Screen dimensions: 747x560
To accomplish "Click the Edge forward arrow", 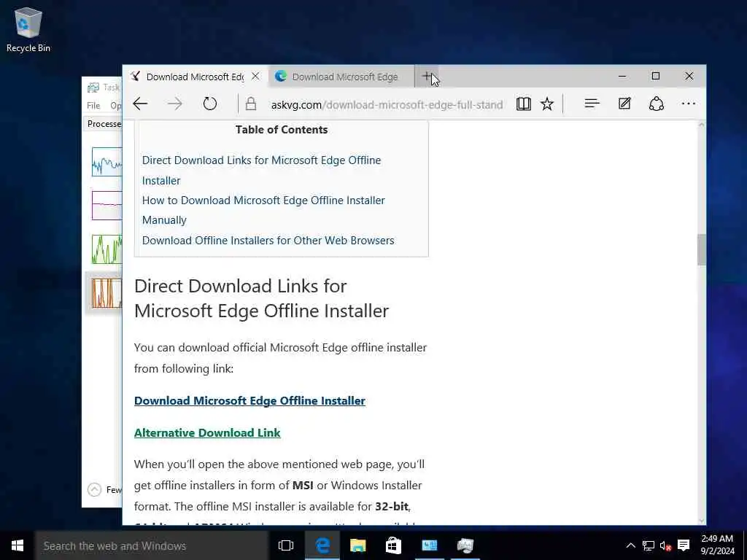I will (175, 104).
